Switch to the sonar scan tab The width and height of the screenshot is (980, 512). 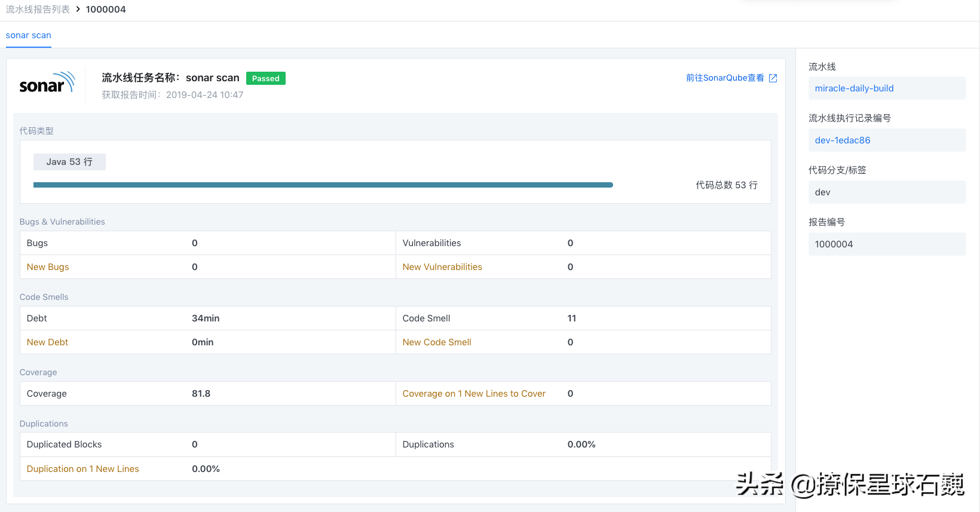pos(28,35)
